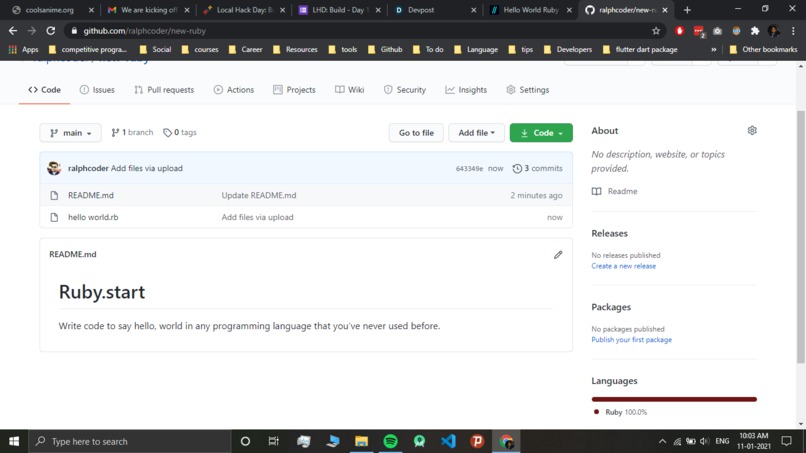
Task: Switch to the Pull requests tab
Action: (164, 89)
